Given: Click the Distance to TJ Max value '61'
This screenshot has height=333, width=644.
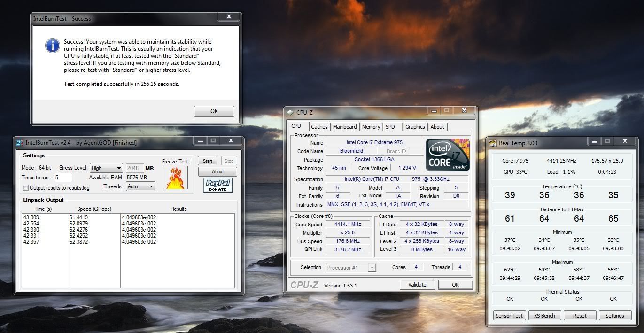Looking at the screenshot, I should tap(510, 219).
